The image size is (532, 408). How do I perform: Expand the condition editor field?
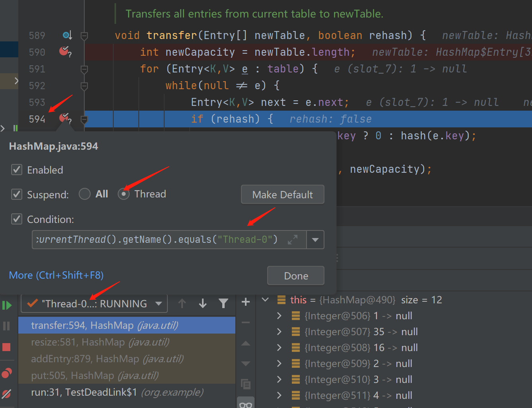coord(293,240)
